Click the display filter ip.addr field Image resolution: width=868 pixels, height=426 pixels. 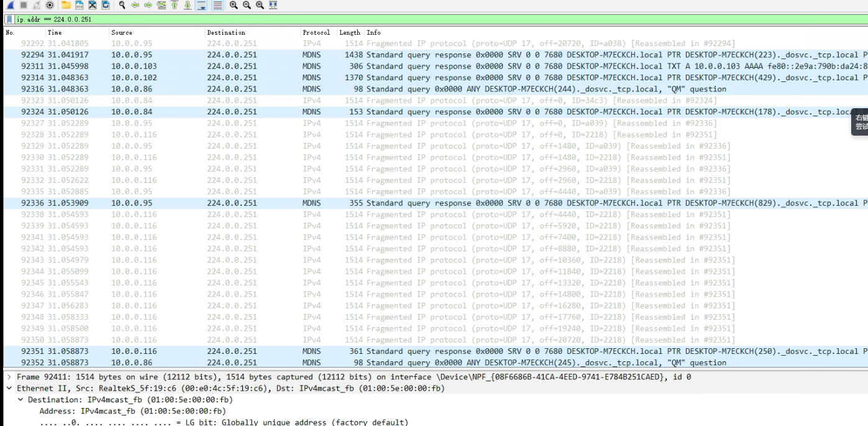(x=441, y=19)
